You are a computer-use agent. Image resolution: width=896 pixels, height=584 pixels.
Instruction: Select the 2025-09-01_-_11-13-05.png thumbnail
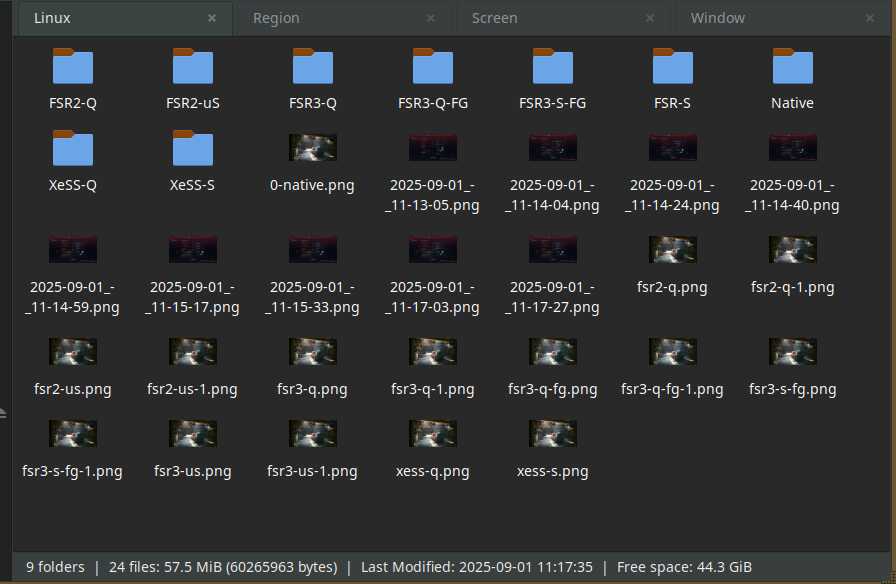(x=433, y=147)
